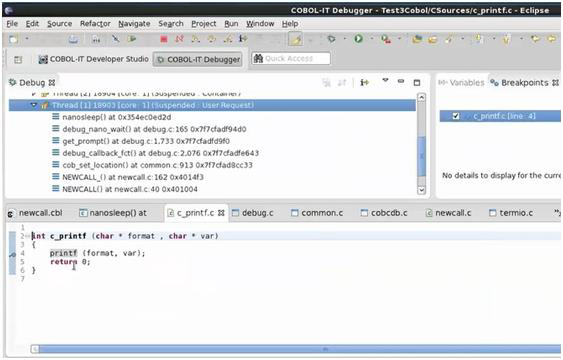
Task: Open the Debug view menu triangle
Action: click(385, 81)
